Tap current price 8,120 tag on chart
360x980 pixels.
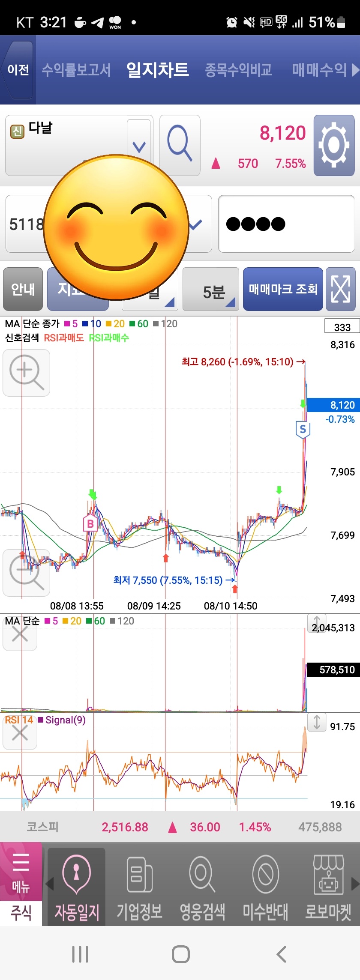pos(334,405)
